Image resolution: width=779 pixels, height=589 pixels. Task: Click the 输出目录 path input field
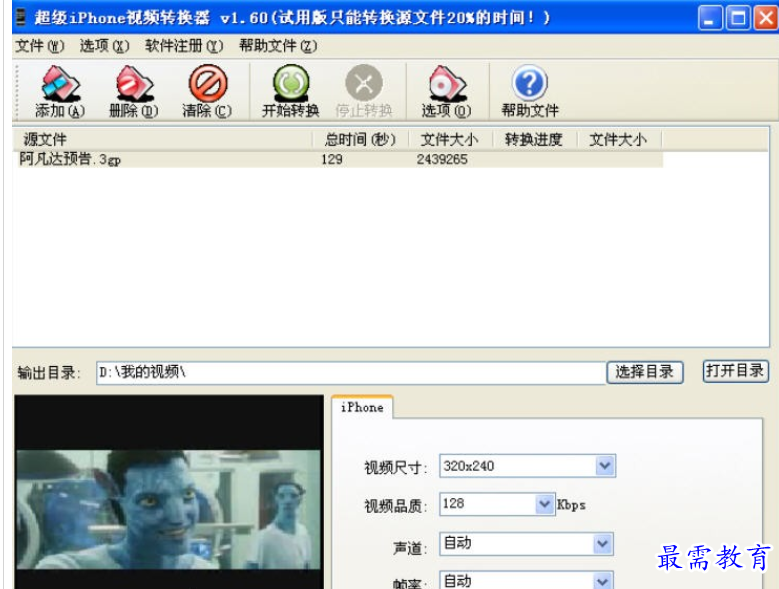[x=351, y=372]
